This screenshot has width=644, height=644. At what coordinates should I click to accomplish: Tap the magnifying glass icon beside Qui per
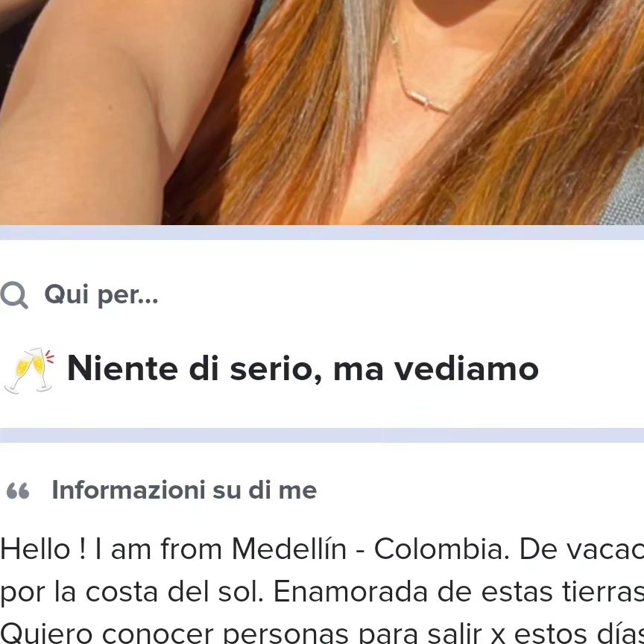(x=14, y=295)
